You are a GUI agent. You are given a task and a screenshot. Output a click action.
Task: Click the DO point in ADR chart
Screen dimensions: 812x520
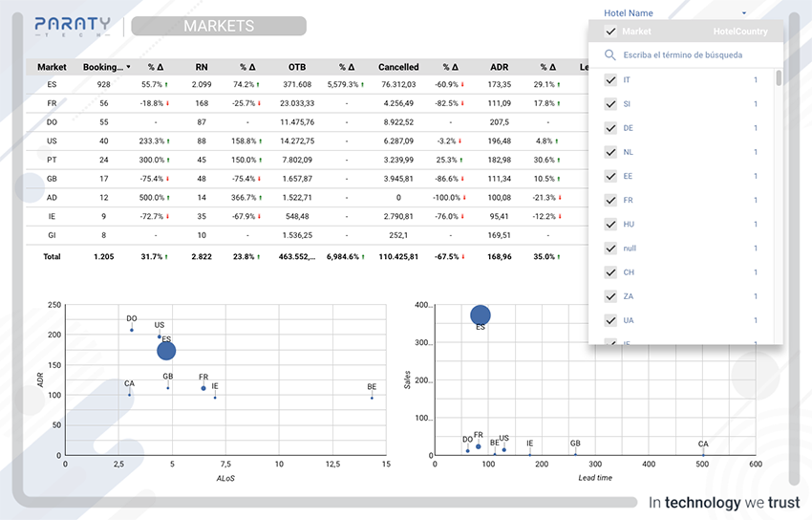[x=132, y=330]
